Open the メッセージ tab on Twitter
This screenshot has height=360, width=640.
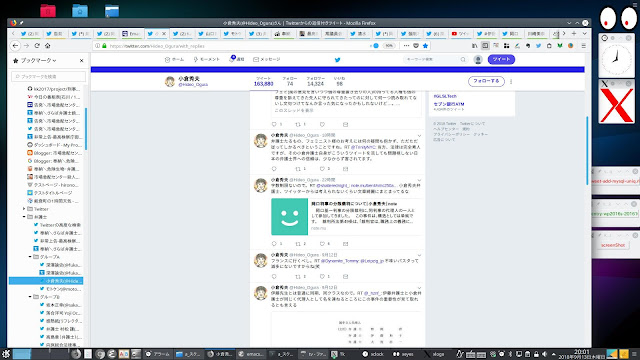coord(267,60)
